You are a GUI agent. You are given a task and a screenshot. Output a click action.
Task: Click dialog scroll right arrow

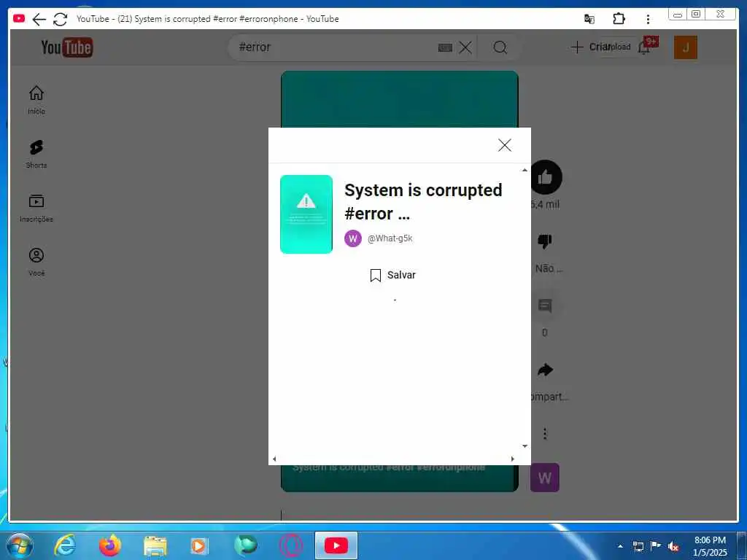513,459
